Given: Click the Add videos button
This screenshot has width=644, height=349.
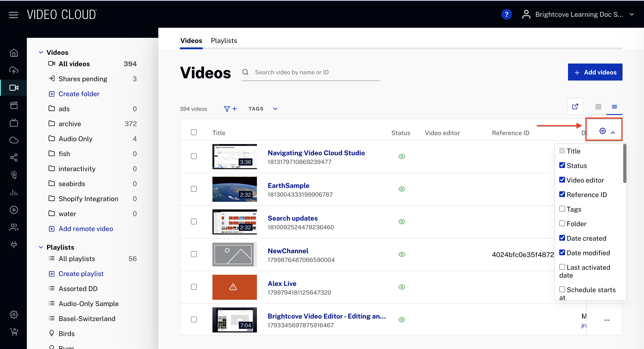Looking at the screenshot, I should point(595,72).
